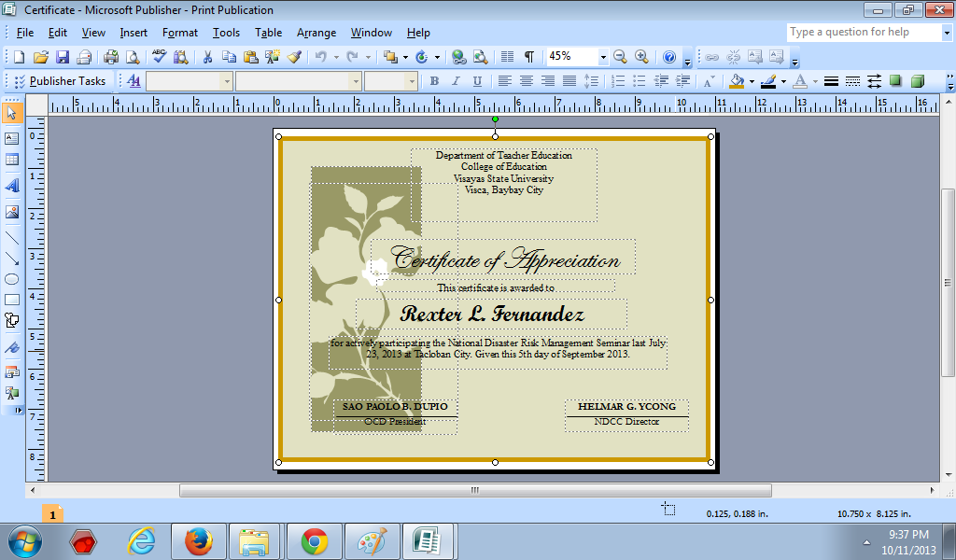Open the Table menu
This screenshot has height=560, width=956.
pos(268,32)
